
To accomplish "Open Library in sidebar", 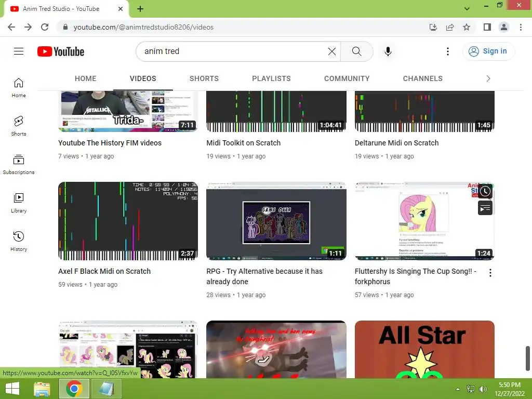I will (19, 203).
